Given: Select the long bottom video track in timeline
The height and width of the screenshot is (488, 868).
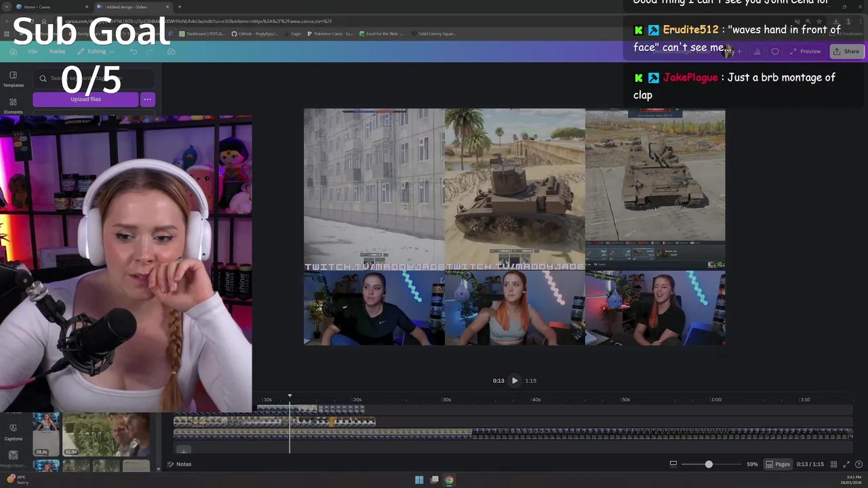Looking at the screenshot, I should click(x=513, y=433).
